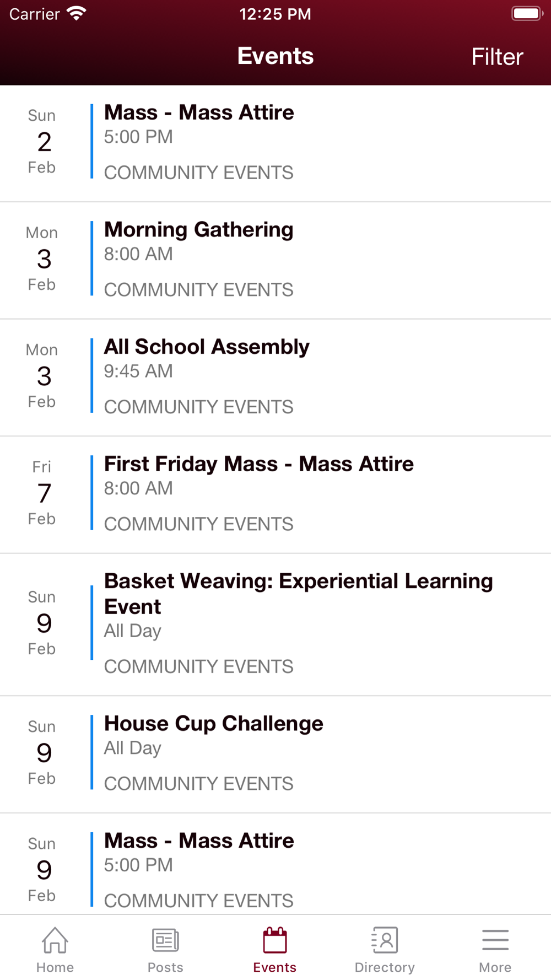Open the Filter option
The height and width of the screenshot is (980, 551).
point(497,57)
